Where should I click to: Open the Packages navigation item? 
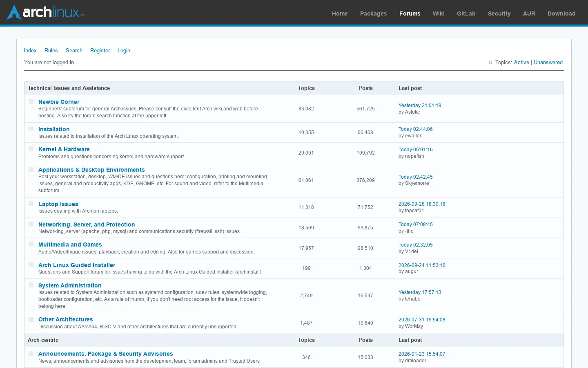373,13
